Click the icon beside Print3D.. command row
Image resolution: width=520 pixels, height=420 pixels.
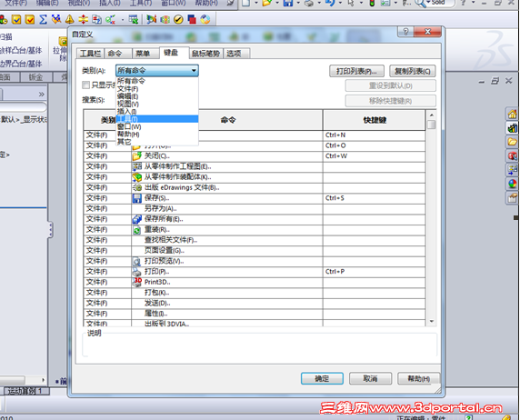[x=137, y=282]
